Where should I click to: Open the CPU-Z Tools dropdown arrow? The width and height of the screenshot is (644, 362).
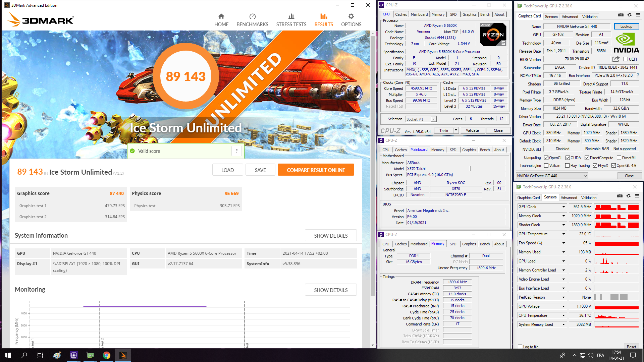tap(456, 130)
